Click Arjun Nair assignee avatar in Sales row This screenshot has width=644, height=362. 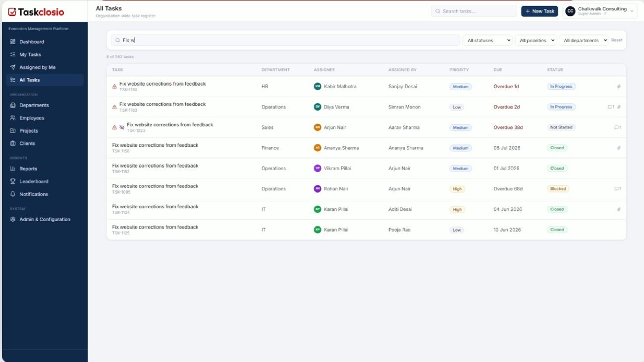pos(318,127)
